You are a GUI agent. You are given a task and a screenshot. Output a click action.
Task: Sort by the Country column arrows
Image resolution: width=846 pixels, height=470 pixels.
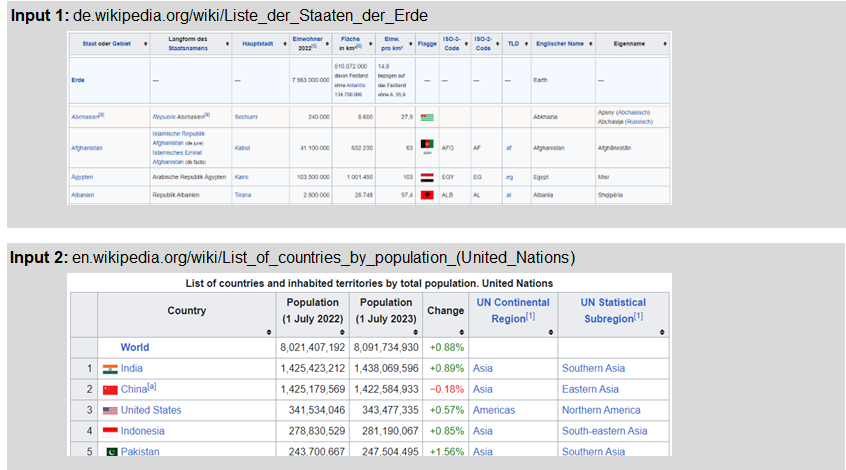point(269,332)
